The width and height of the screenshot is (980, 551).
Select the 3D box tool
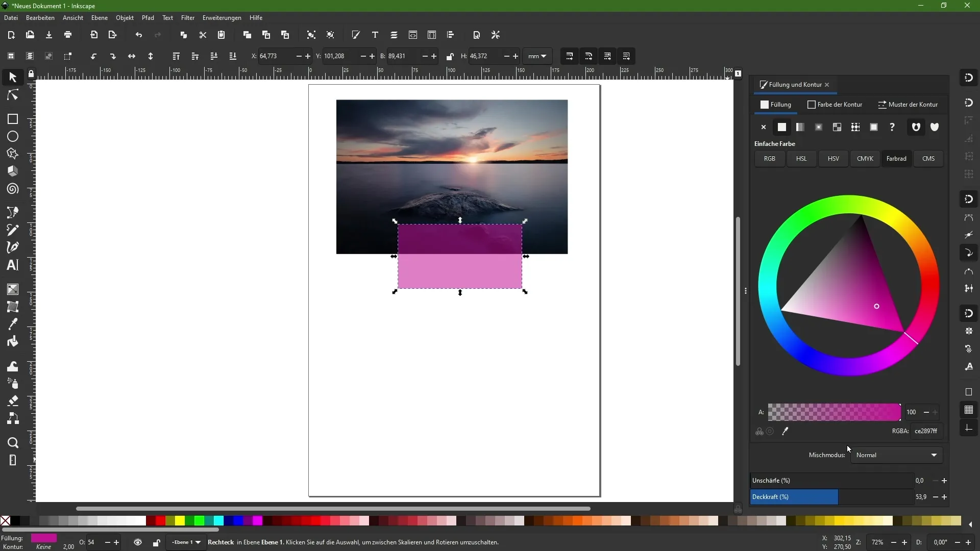click(x=13, y=171)
